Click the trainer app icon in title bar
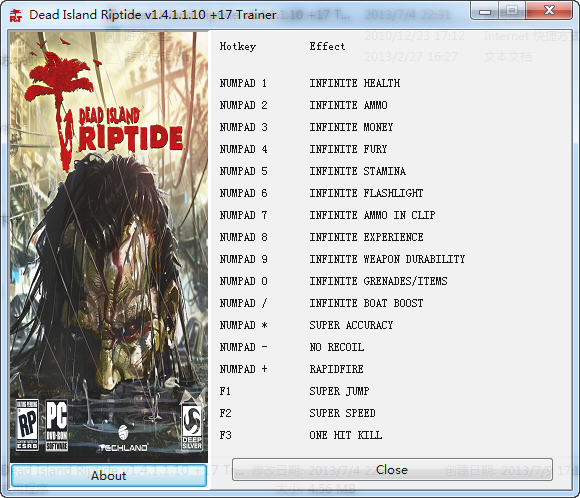The width and height of the screenshot is (580, 498). tap(16, 15)
